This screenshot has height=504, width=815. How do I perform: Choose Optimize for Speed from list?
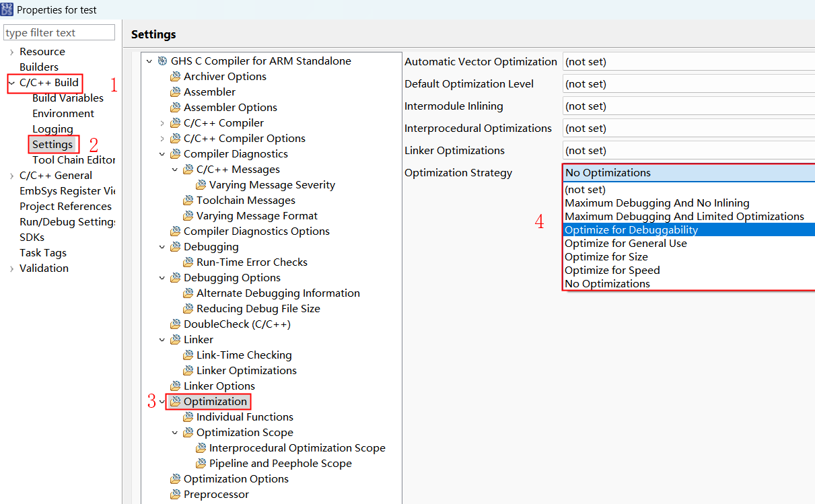pos(612,271)
